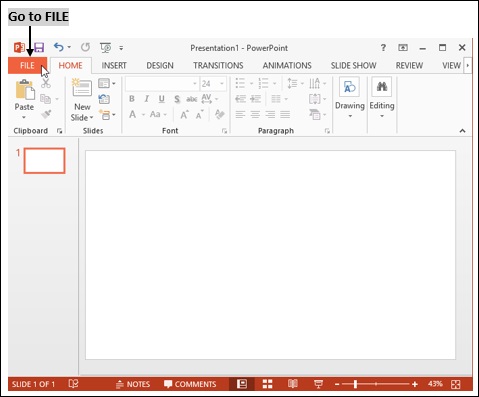Switch to the INSERT tab
This screenshot has width=479, height=397.
coord(114,65)
